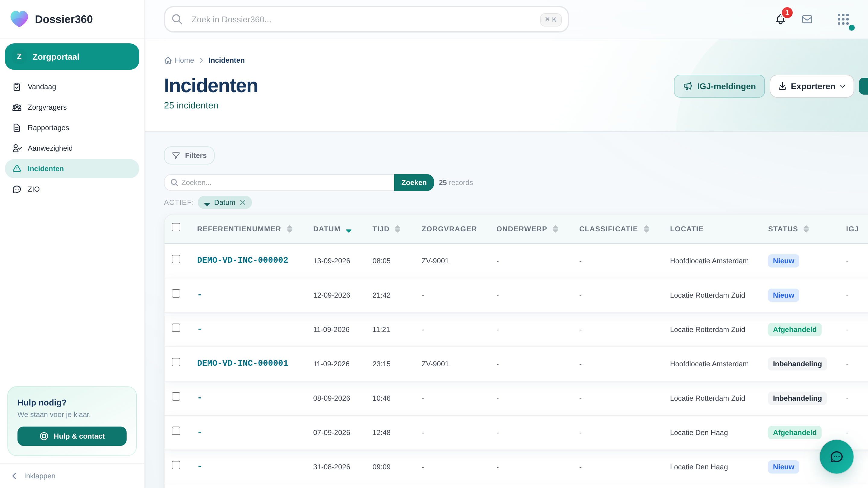
Task: Open ZIO in sidebar
Action: coord(72,189)
